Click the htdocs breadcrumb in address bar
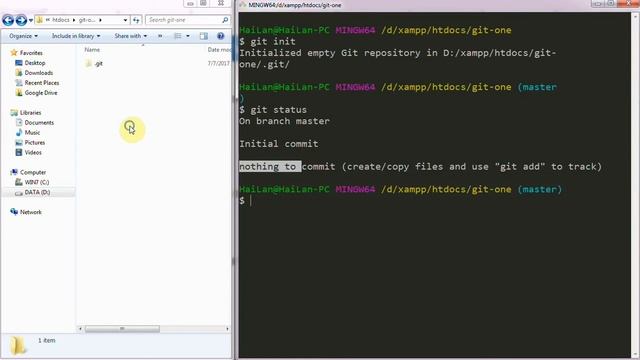Viewport: 640px width, 360px height. pyautogui.click(x=60, y=20)
